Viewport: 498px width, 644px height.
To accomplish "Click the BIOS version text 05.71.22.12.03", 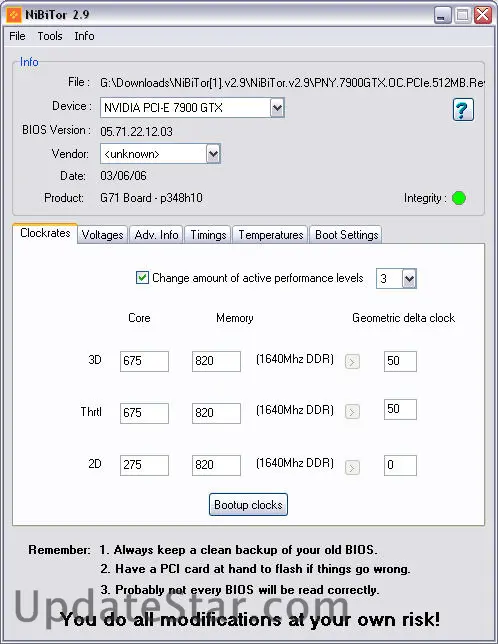I will (136, 131).
